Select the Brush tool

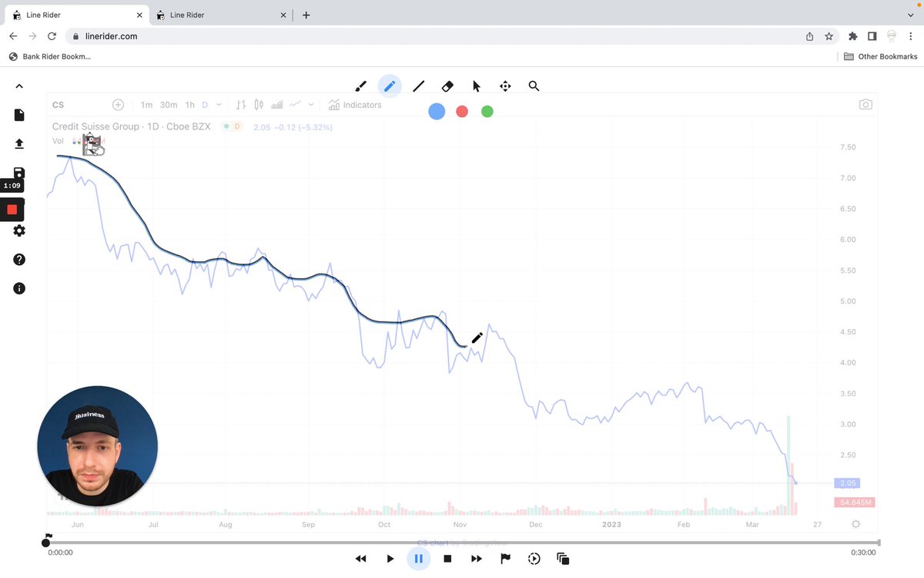click(x=360, y=86)
